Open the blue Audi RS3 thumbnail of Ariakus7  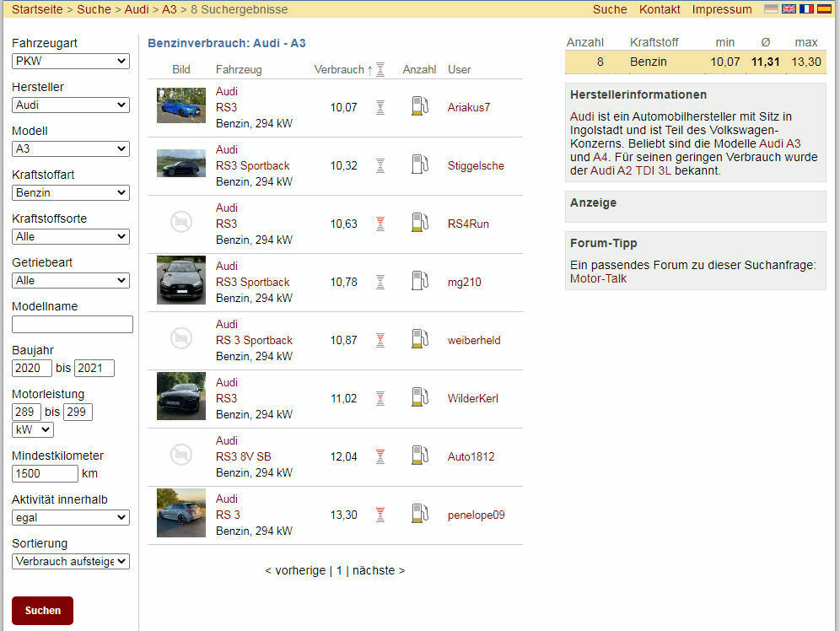180,106
